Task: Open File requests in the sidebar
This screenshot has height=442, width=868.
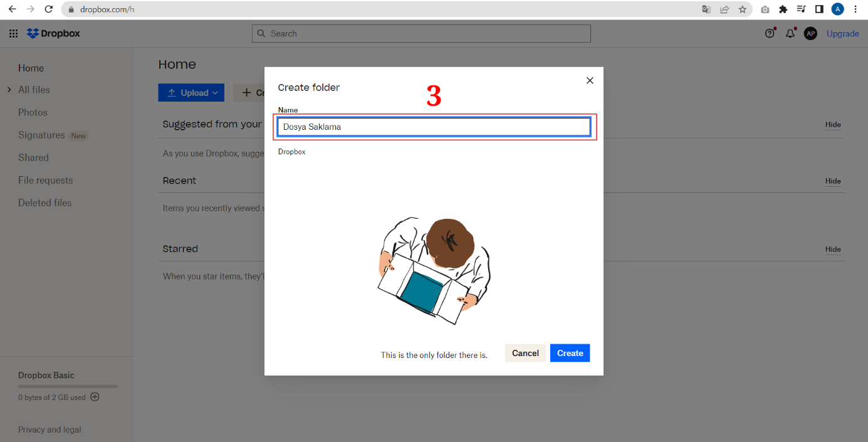Action: point(45,180)
